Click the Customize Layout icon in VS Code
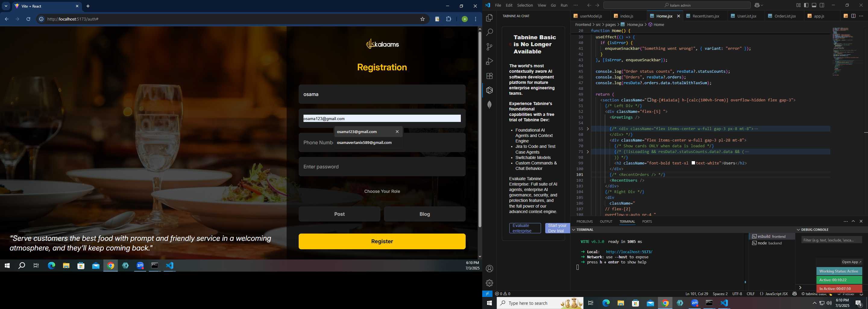Viewport: 868px width, 309px height. (799, 5)
